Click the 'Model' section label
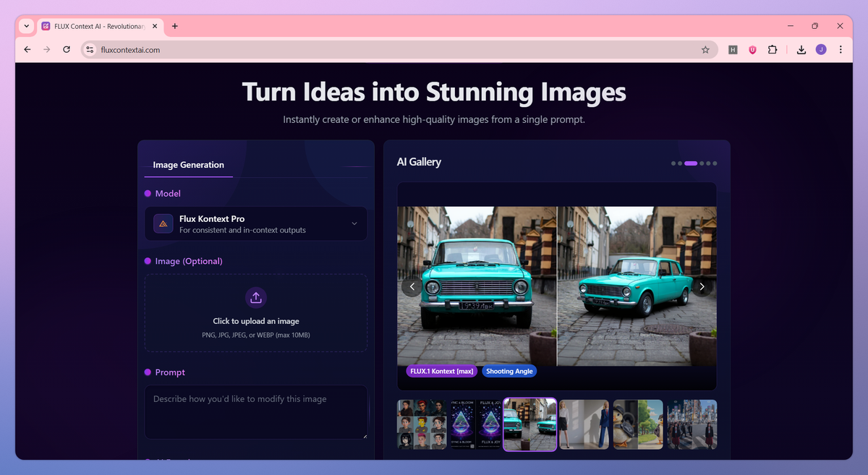The image size is (868, 475). pos(168,194)
